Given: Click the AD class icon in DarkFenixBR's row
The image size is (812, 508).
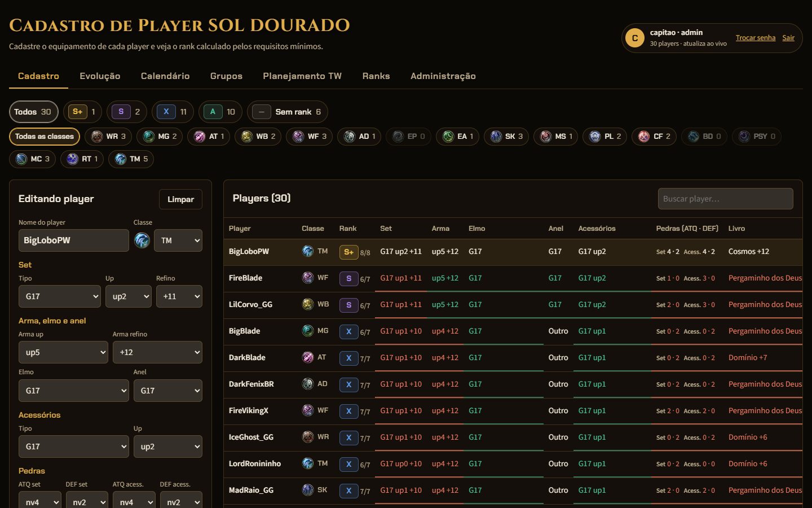Looking at the screenshot, I should [x=308, y=384].
